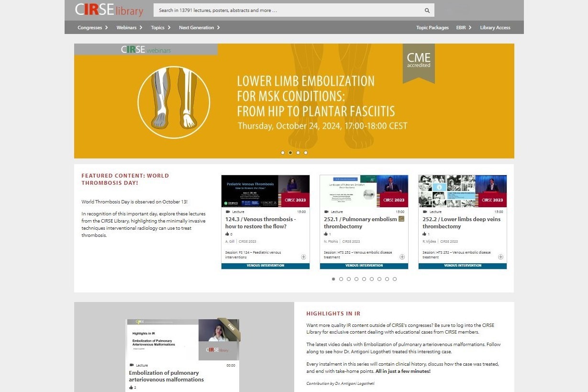This screenshot has height=392, width=588.
Task: Expand the Webinars menu
Action: coord(130,27)
